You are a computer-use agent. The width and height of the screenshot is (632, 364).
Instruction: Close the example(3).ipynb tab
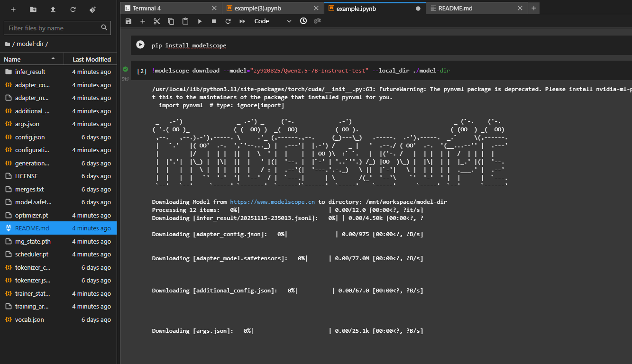pyautogui.click(x=316, y=9)
